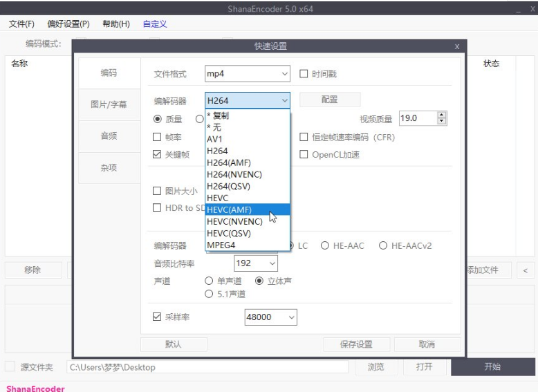
Task: Enable the 图片大小 checkbox
Action: [x=157, y=191]
